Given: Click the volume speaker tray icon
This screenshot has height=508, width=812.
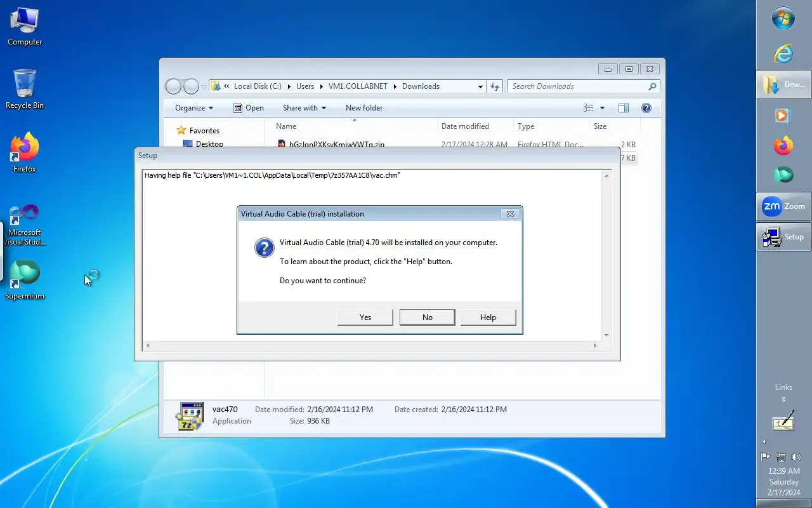Looking at the screenshot, I should coord(796,457).
